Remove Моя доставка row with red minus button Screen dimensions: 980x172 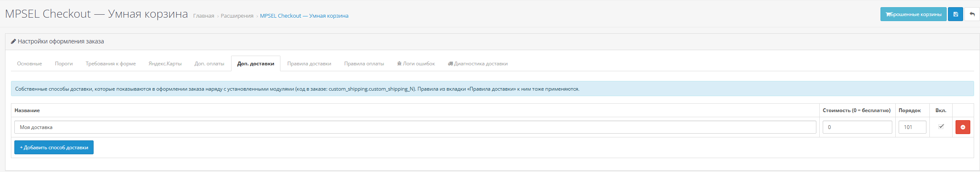click(x=963, y=127)
